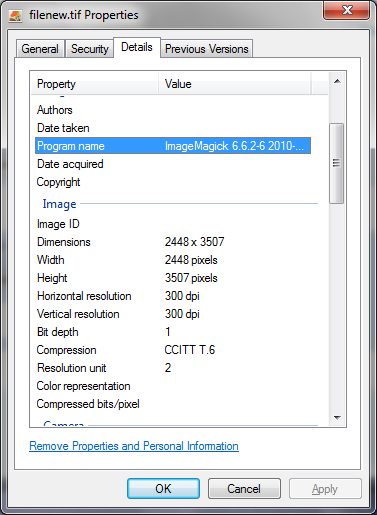This screenshot has width=377, height=515.
Task: Select the Dimensions property row
Action: click(173, 242)
